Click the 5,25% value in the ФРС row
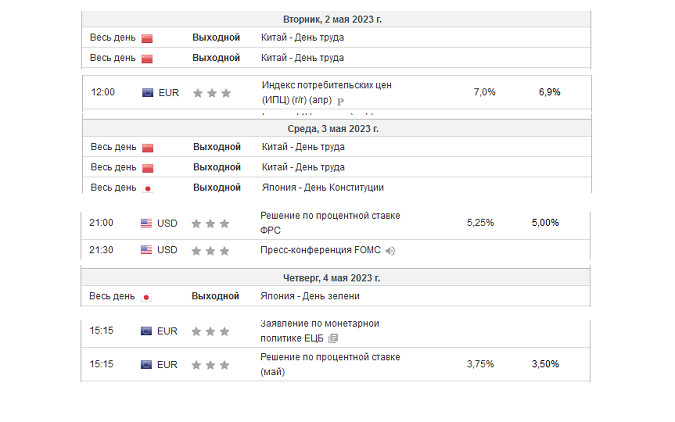 pos(480,223)
